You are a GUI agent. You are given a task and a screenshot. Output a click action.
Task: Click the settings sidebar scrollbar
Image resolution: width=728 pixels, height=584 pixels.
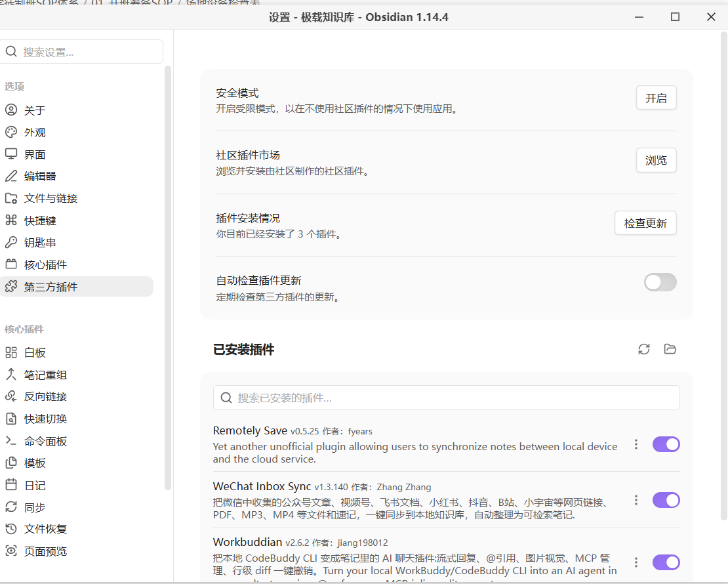tap(168, 278)
